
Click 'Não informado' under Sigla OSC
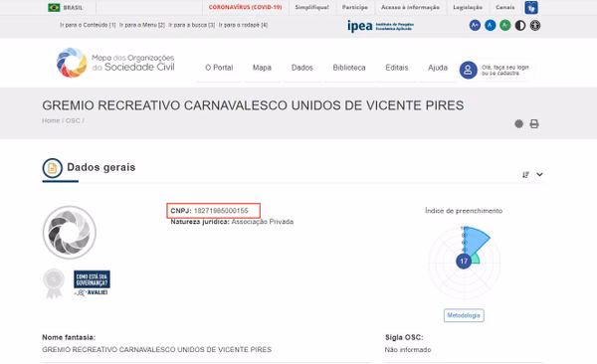408,349
